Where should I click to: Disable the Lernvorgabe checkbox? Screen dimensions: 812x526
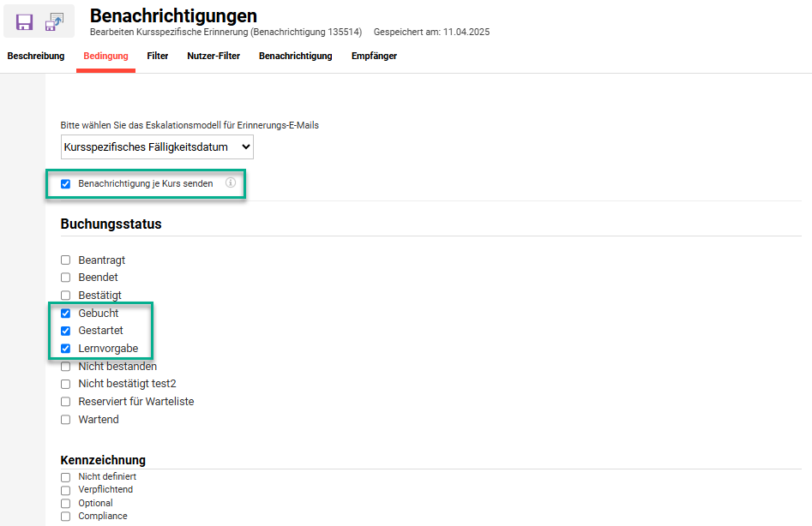click(x=65, y=348)
